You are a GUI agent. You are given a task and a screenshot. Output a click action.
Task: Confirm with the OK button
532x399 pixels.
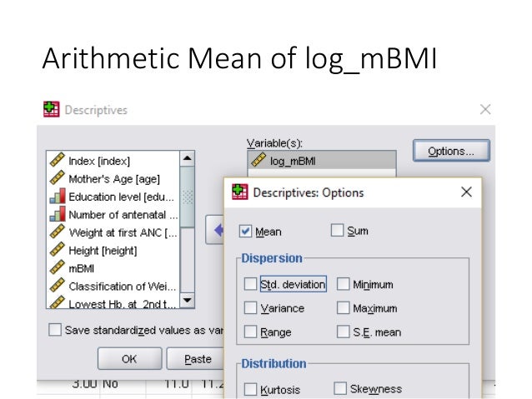point(129,359)
